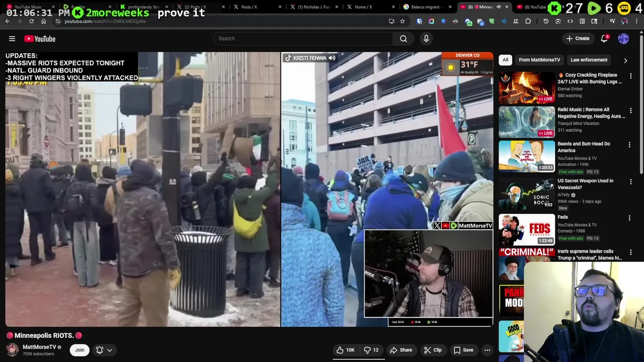This screenshot has height=362, width=644.
Task: Show more filter chips with arrow
Action: (x=625, y=60)
